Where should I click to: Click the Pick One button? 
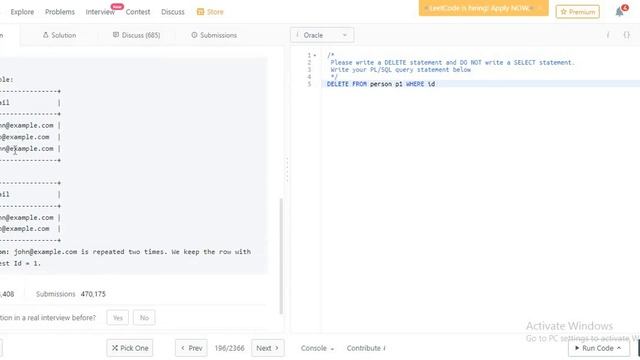pyautogui.click(x=130, y=348)
